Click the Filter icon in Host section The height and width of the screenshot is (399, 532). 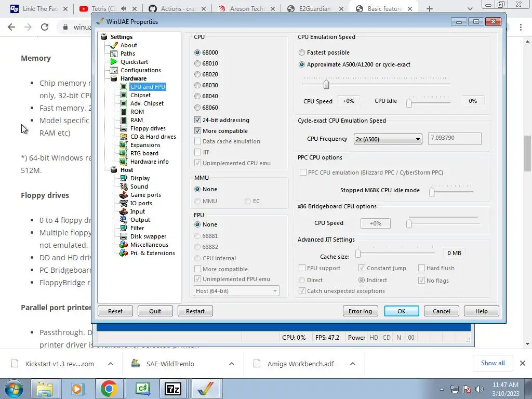[x=124, y=228]
